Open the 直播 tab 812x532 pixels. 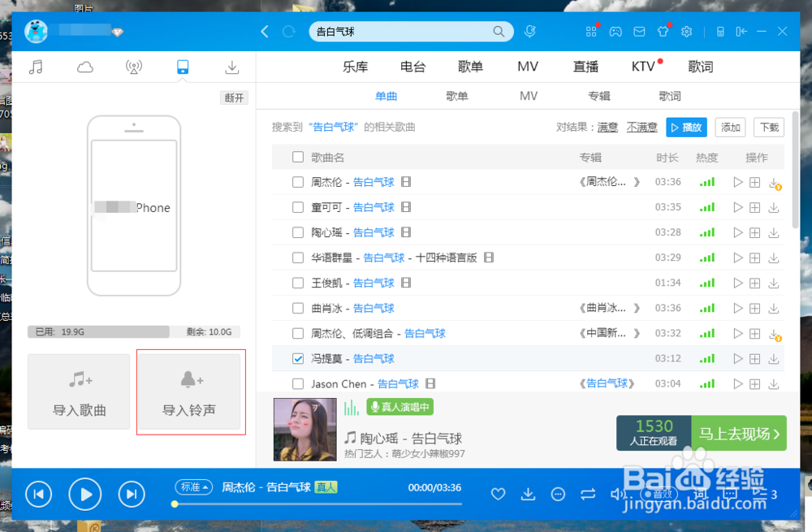(585, 67)
